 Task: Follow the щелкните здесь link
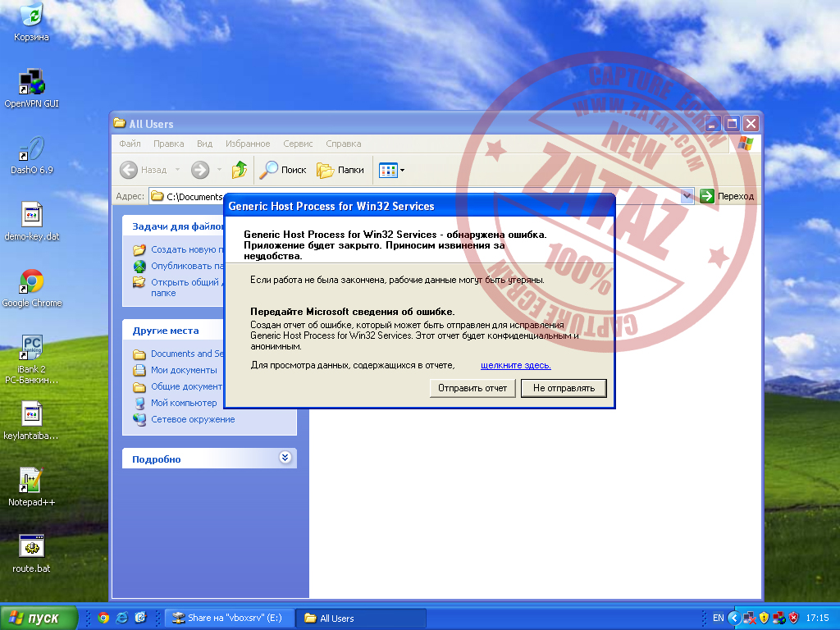[515, 365]
